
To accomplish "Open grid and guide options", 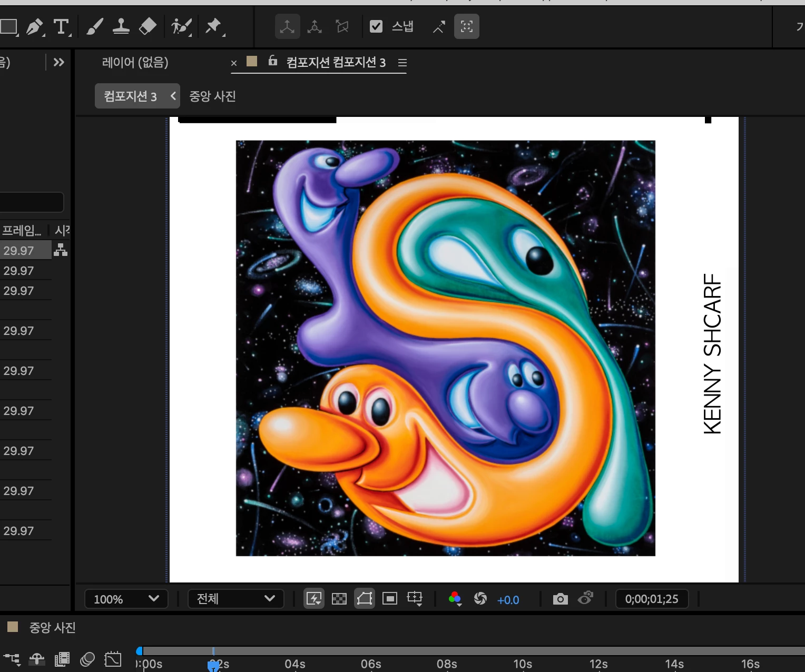I will (415, 599).
